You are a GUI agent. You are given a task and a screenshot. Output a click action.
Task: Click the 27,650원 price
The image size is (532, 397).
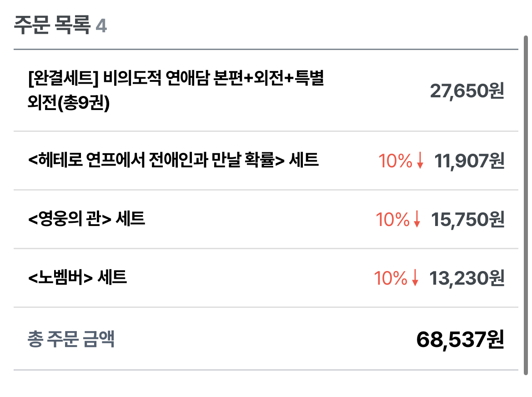[x=467, y=91]
